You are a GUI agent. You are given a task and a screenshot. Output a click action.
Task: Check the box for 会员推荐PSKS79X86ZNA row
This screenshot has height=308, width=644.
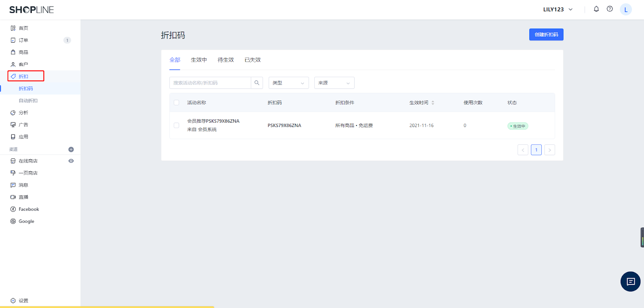pos(176,125)
